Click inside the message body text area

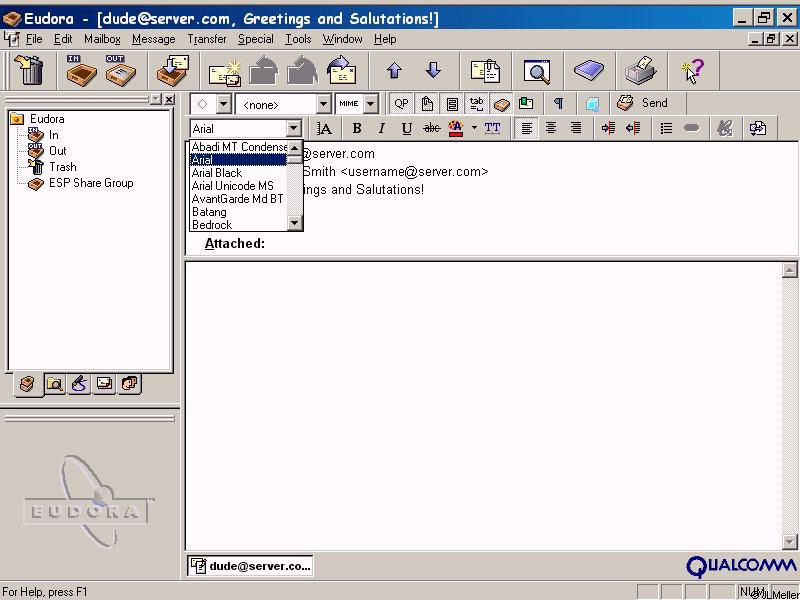(483, 406)
